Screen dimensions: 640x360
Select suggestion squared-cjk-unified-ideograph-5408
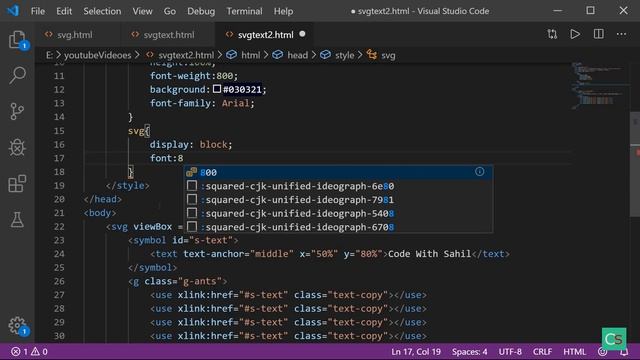[338, 213]
